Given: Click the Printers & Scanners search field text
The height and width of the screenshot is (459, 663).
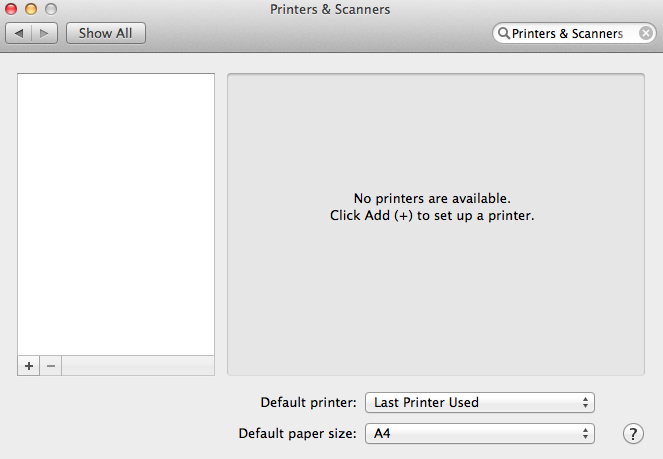Looking at the screenshot, I should point(567,33).
